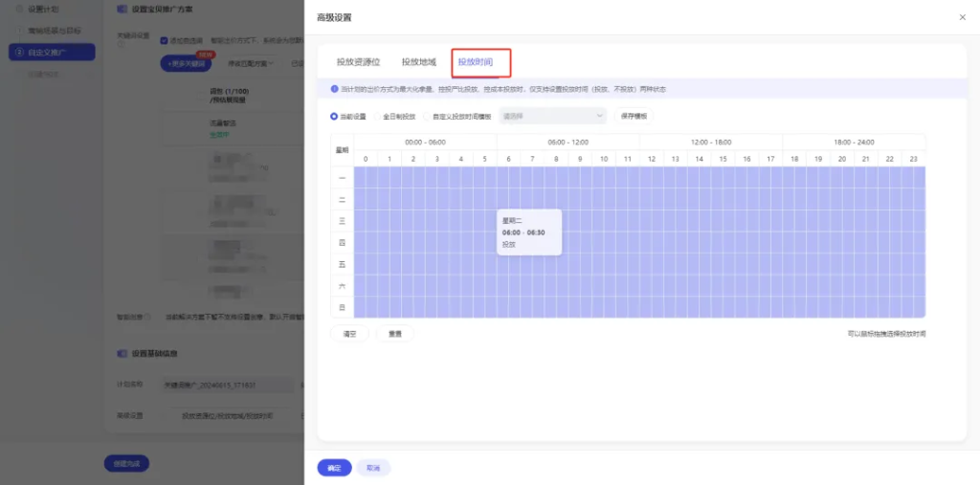Select the 自定义推广 step in background sidebar
This screenshot has height=485, width=980.
52,52
